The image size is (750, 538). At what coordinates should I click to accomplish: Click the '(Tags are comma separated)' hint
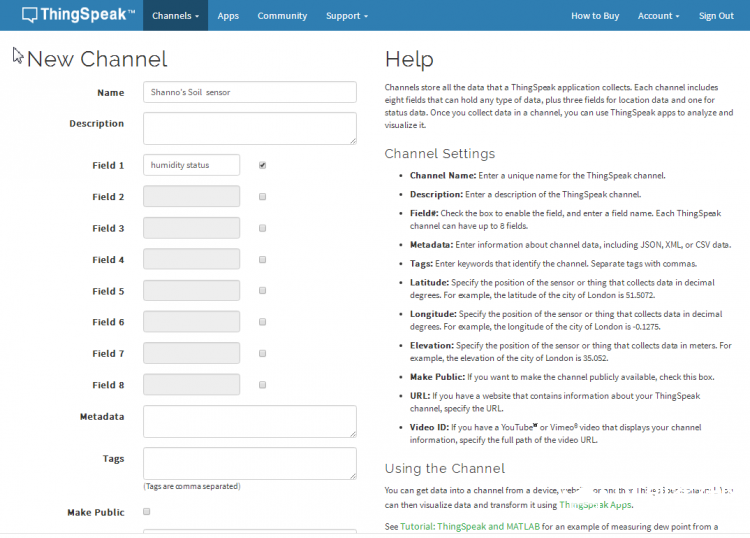[192, 486]
